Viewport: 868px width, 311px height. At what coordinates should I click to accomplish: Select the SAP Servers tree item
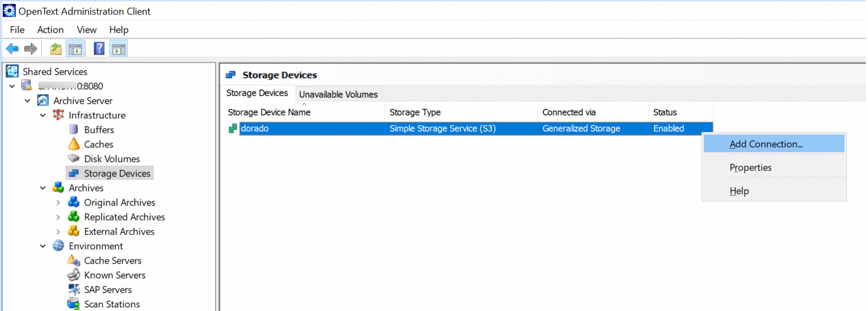pyautogui.click(x=108, y=289)
